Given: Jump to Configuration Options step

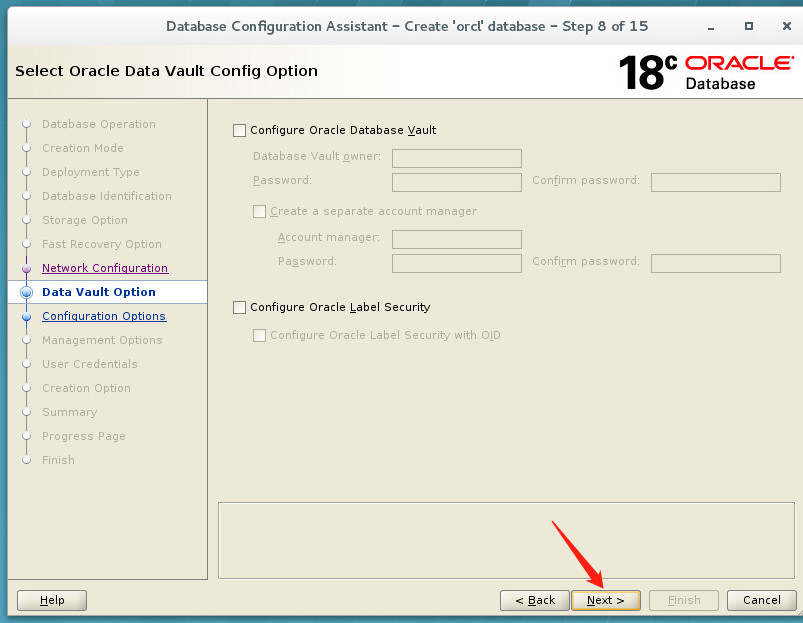Looking at the screenshot, I should 104,316.
